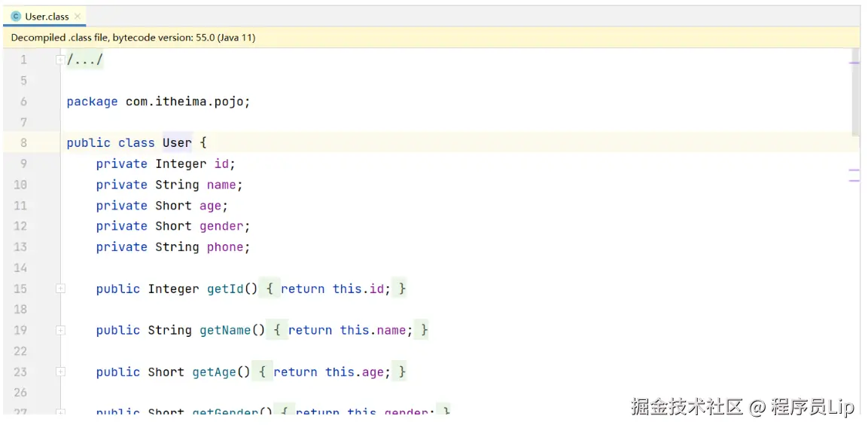Click the Integer type on line 9
Viewport: 868px width, 431px height.
pyautogui.click(x=181, y=164)
